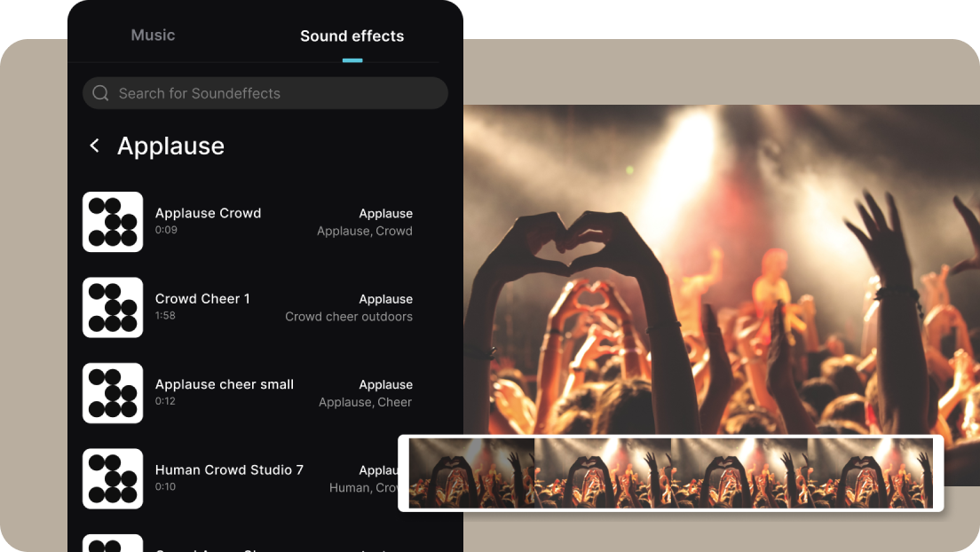The width and height of the screenshot is (980, 552).
Task: Click the Applause category label of Crowd Cheer 1
Action: tap(385, 299)
